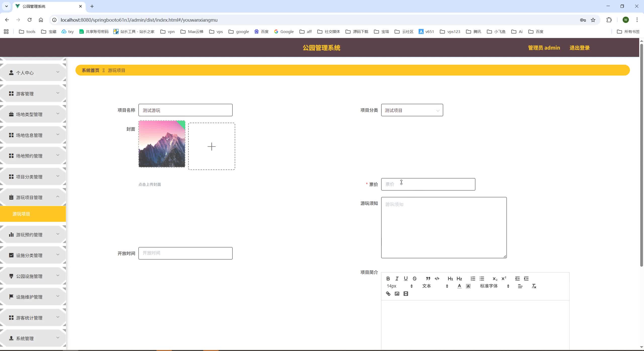
Task: Insert a hyperlink in the editor
Action: (x=388, y=294)
